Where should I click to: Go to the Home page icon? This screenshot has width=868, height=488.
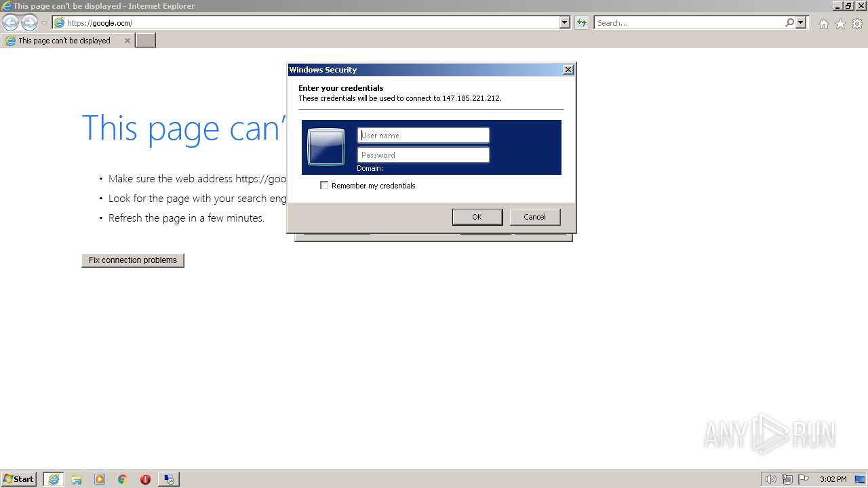coord(823,24)
